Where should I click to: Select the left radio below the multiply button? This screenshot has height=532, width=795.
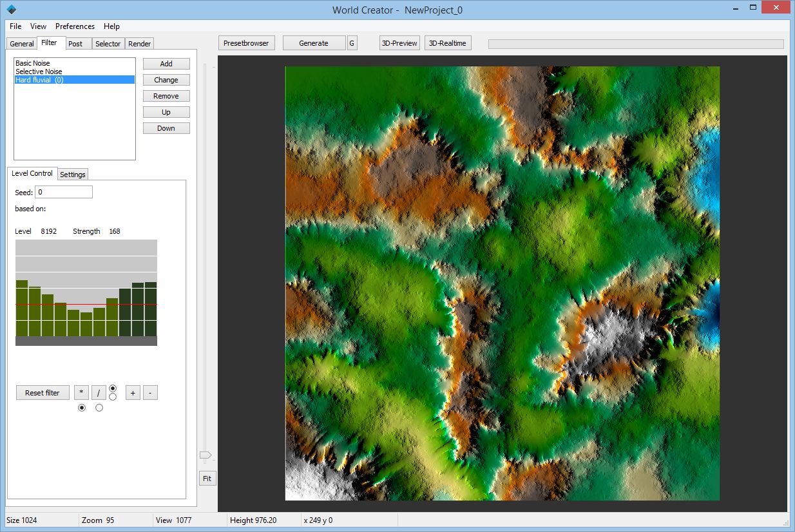(81, 407)
